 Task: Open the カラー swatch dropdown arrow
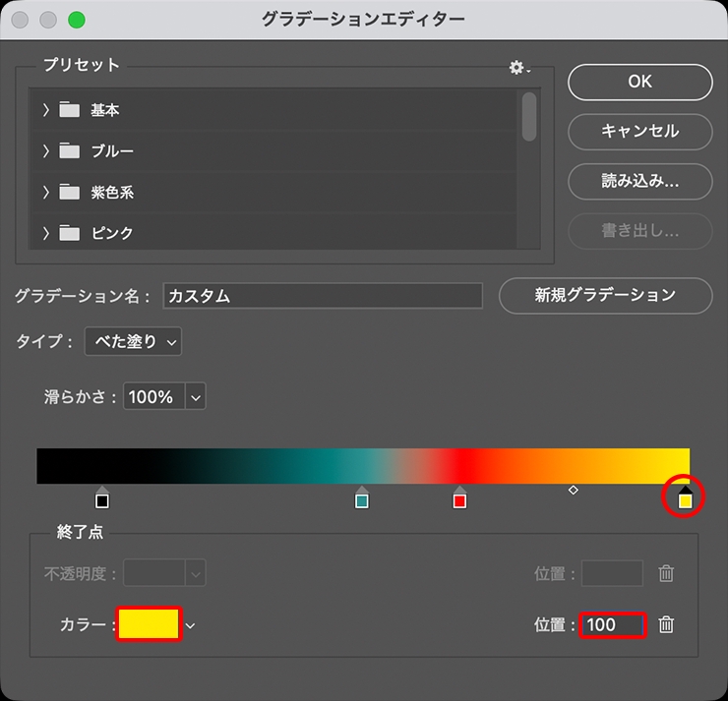(191, 625)
